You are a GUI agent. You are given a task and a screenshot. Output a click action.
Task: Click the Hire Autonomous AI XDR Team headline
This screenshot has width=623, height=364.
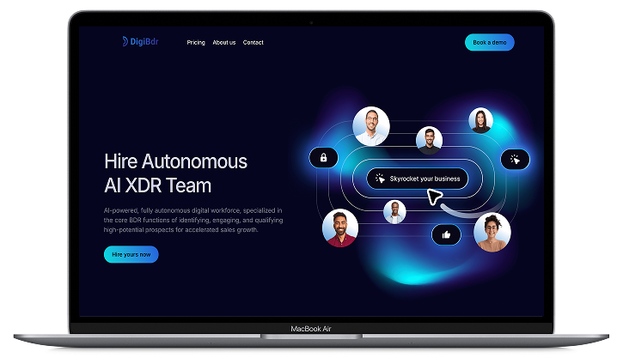(x=175, y=173)
